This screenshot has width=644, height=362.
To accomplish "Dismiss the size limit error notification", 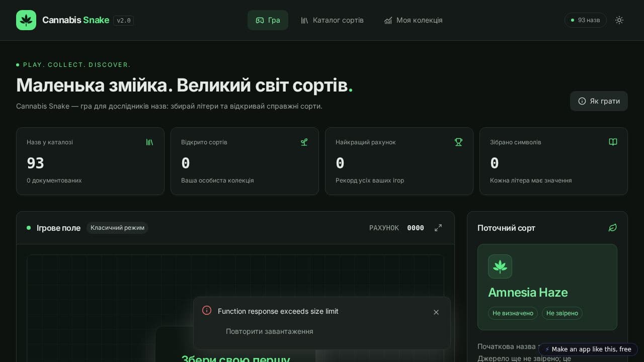I will tap(436, 312).
